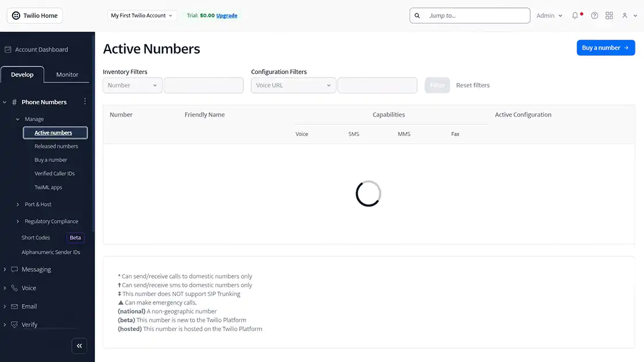Expand the Email section
The image size is (644, 362).
click(5, 307)
